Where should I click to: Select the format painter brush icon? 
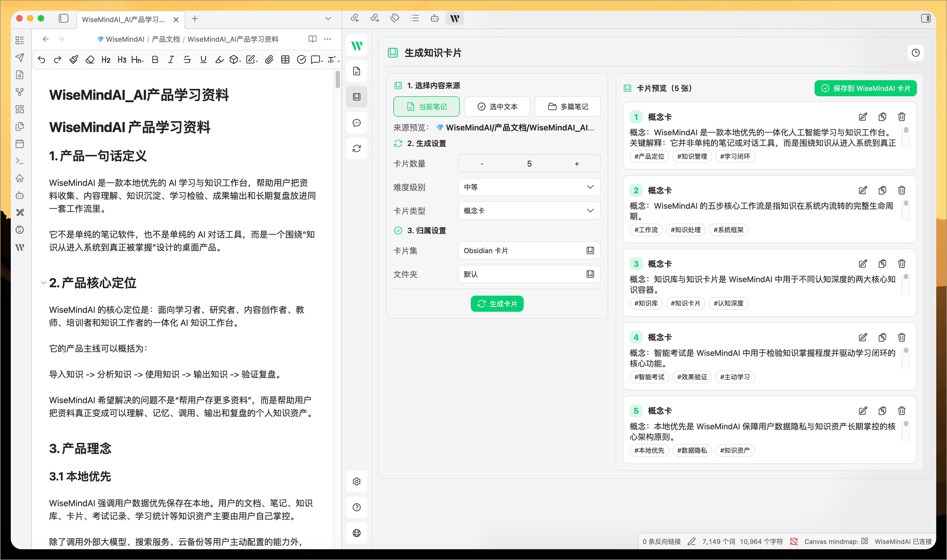(74, 60)
